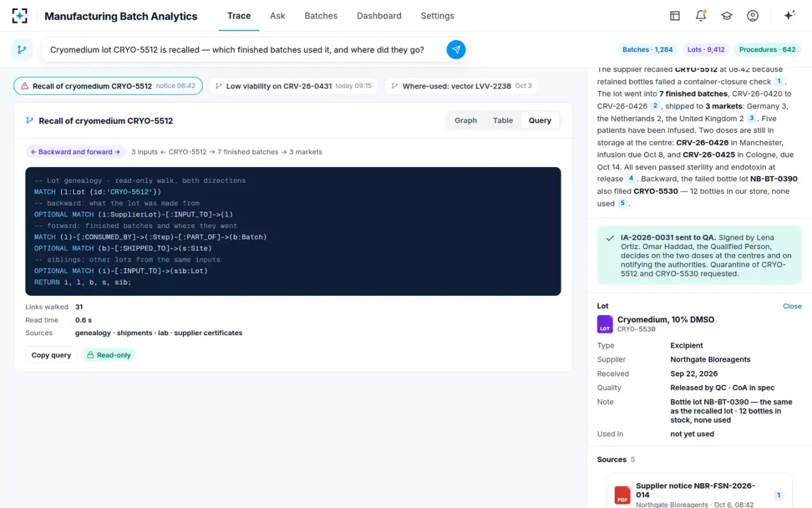Open the Dashboard tab

(379, 16)
